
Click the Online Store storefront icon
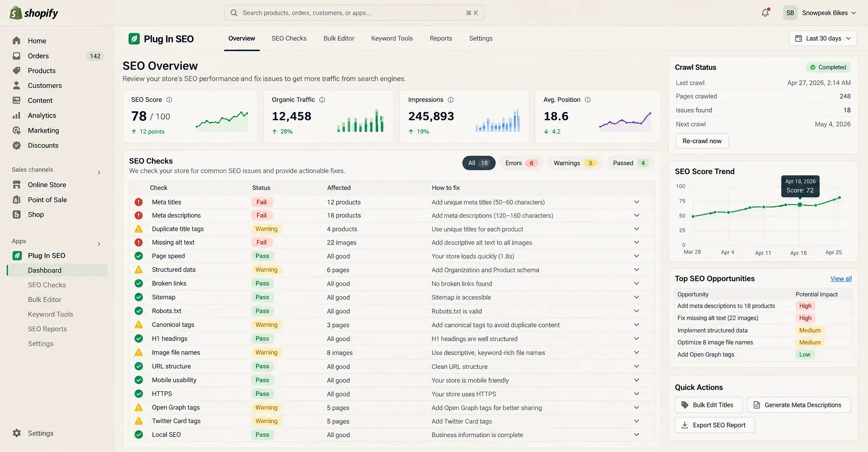(16, 185)
